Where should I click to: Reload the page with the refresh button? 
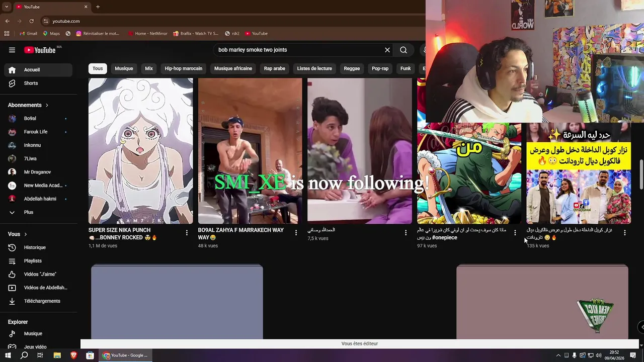click(31, 21)
